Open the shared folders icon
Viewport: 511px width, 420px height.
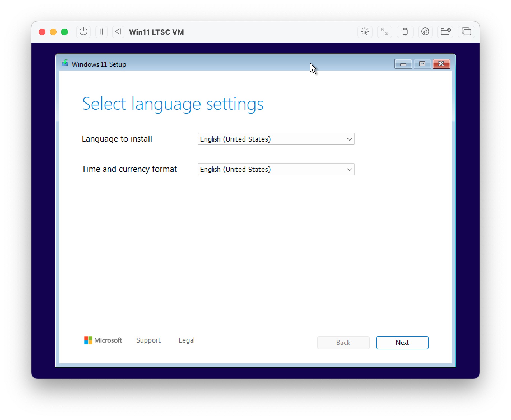click(x=445, y=32)
